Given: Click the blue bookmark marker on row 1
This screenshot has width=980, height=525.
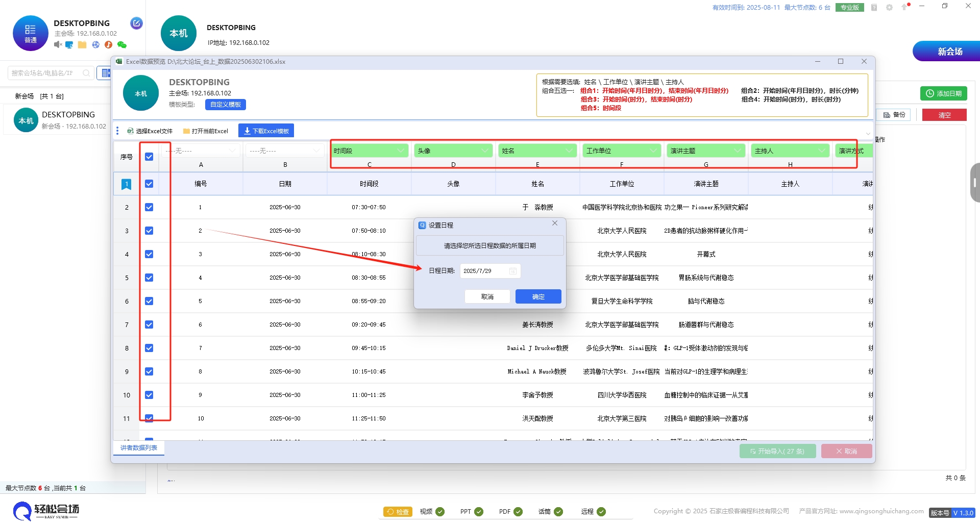Looking at the screenshot, I should 126,184.
